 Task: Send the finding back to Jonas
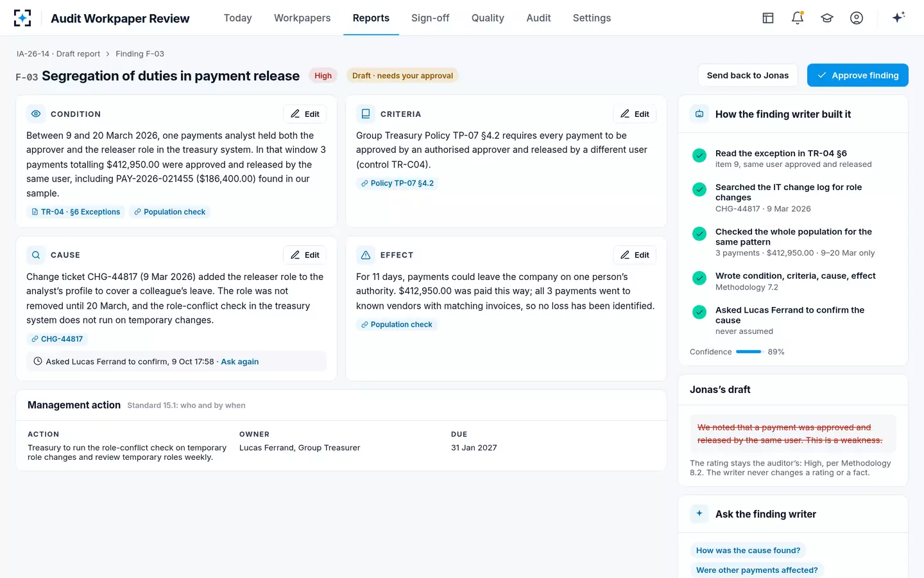748,75
